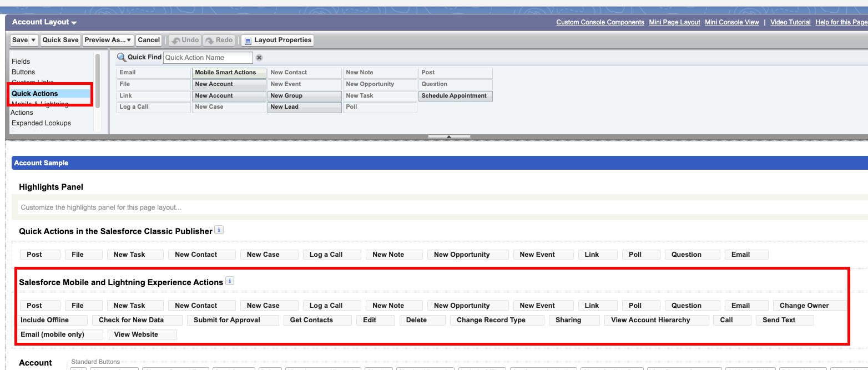Select New Opportunity in the Classic Publisher section
868x370 pixels.
(468, 255)
